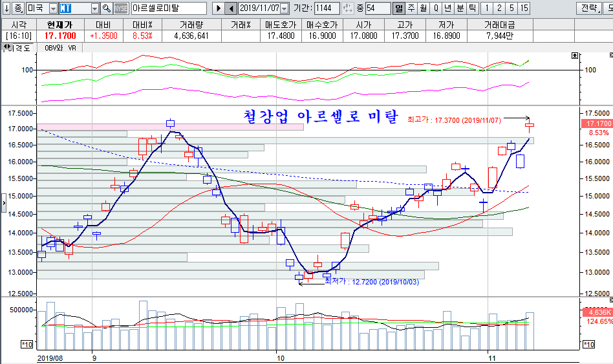613x364 pixels.
Task: Click the period sync arrows icon
Action: 347,8
